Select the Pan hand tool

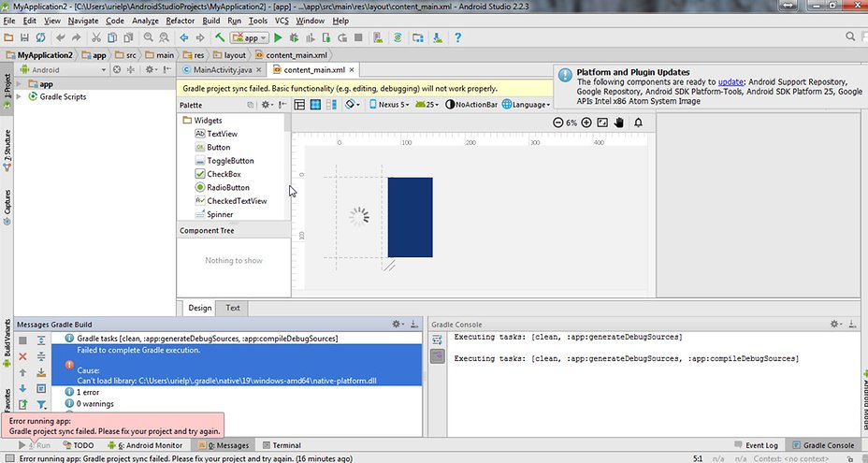(619, 123)
